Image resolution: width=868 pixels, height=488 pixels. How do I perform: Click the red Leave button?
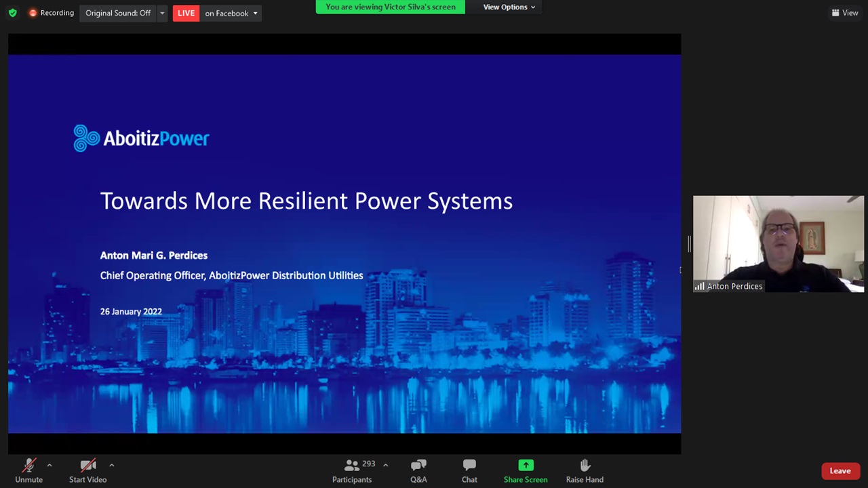coord(840,471)
